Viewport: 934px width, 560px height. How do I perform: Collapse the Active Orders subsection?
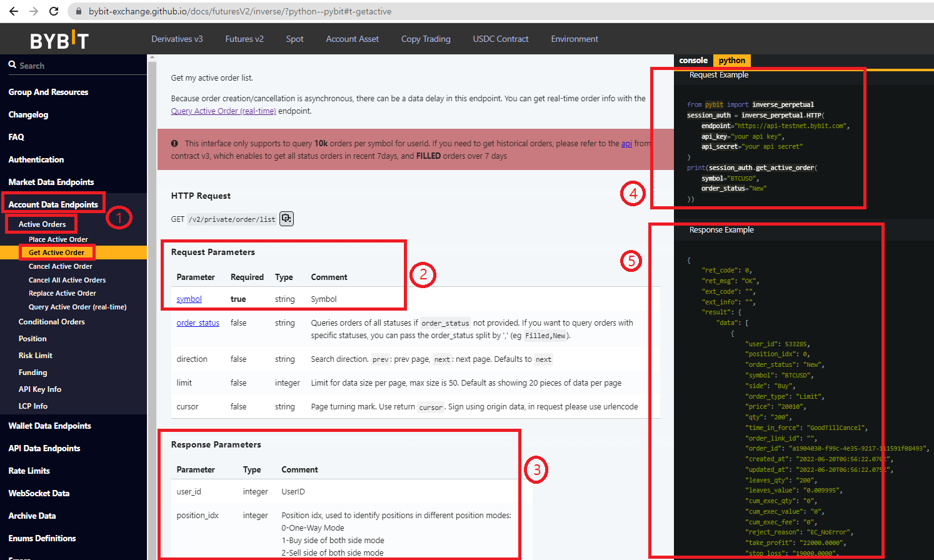(x=42, y=224)
